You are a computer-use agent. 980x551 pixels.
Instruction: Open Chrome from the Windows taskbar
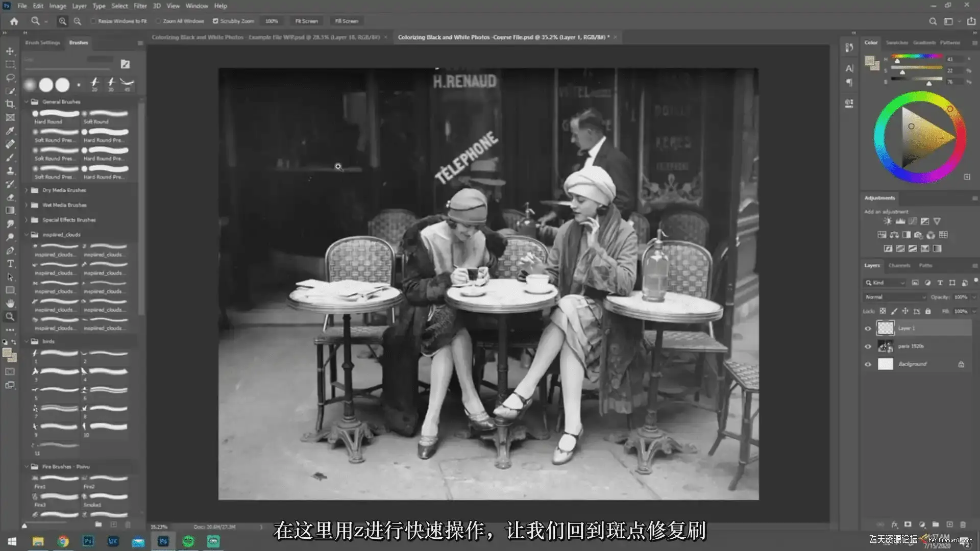pos(63,541)
